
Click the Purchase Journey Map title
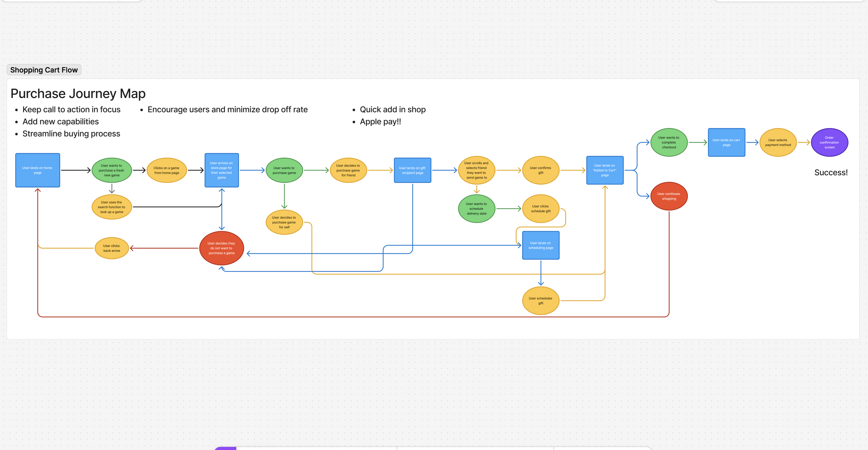[78, 93]
